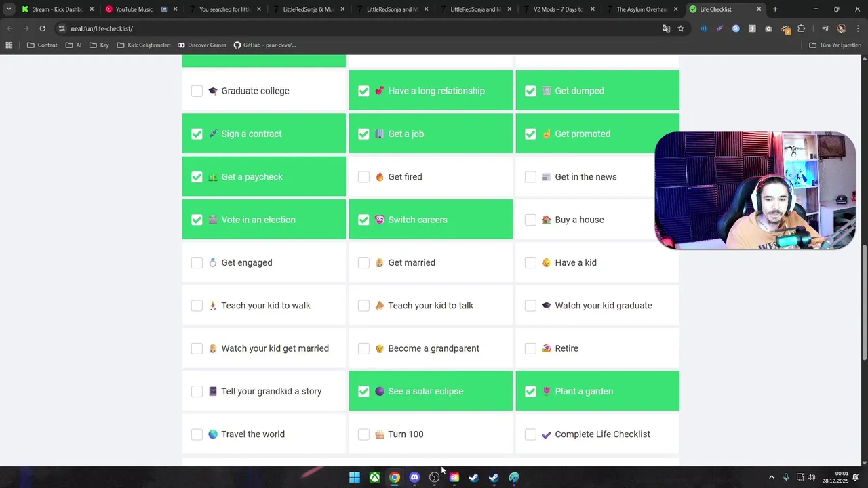Tick the Get fired checkbox
This screenshot has height=488, width=868.
(363, 177)
